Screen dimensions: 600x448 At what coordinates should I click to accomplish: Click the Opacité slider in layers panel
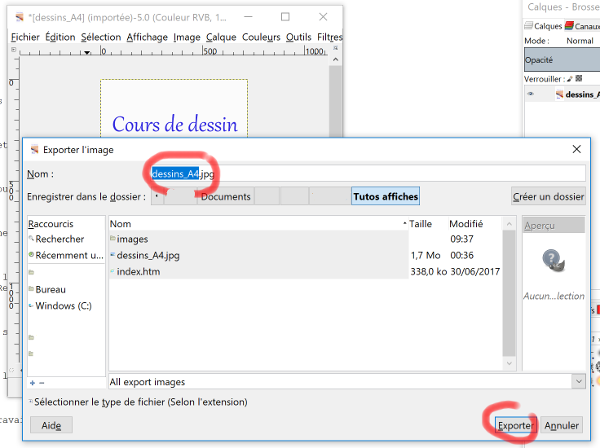coord(562,60)
